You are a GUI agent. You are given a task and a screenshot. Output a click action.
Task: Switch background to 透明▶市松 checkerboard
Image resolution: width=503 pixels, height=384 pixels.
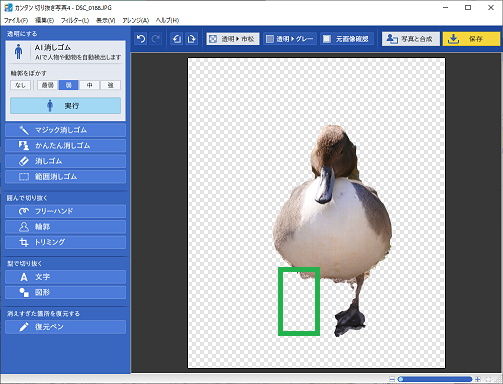(x=233, y=39)
